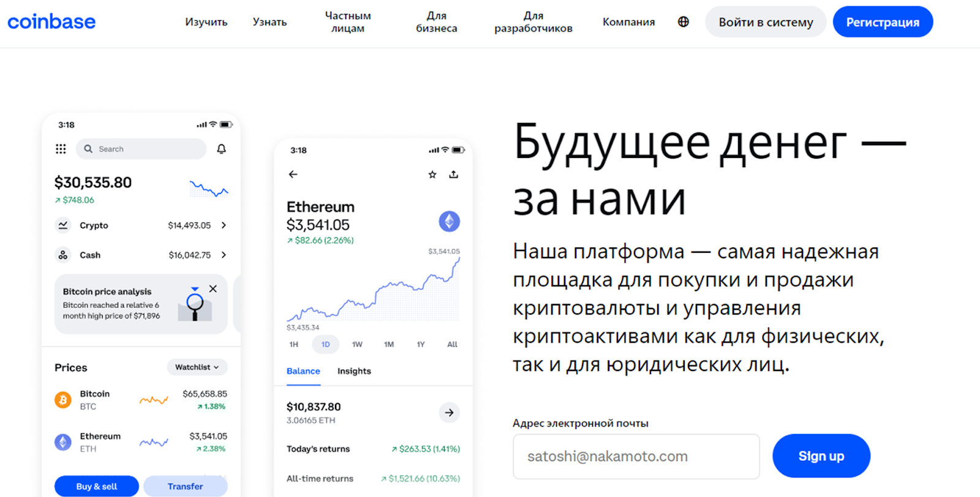Select the 1W chart range
This screenshot has width=980, height=497.
(x=357, y=345)
